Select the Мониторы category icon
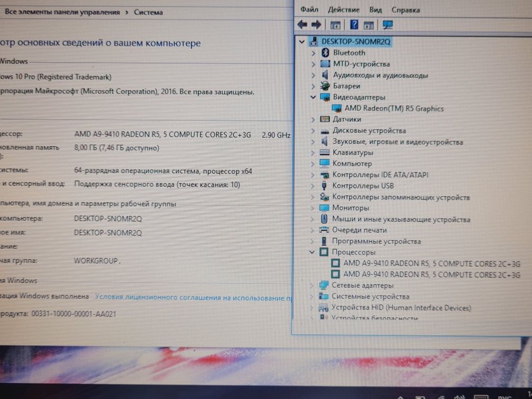This screenshot has width=532, height=399. pos(324,207)
